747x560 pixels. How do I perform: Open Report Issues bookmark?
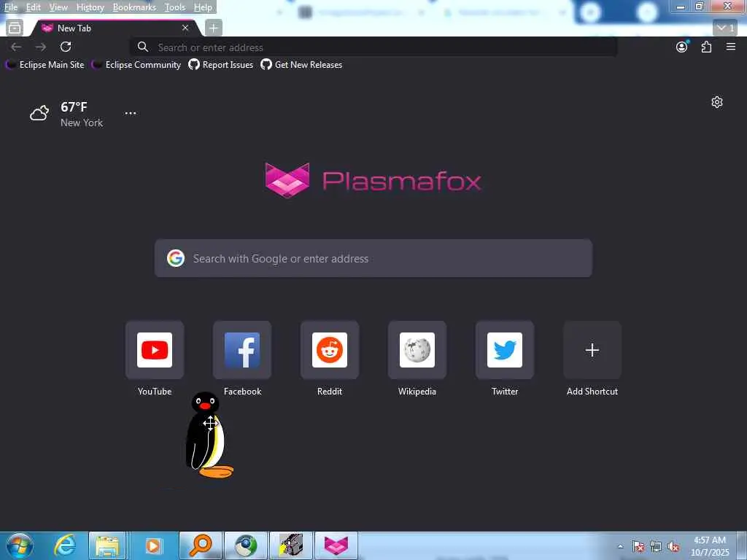click(221, 65)
